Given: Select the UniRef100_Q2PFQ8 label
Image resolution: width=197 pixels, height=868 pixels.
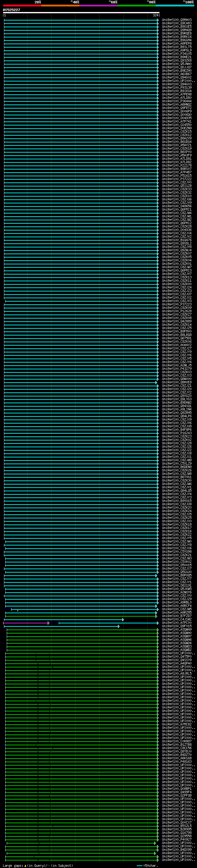Looking at the screenshot, I should click(x=177, y=796).
